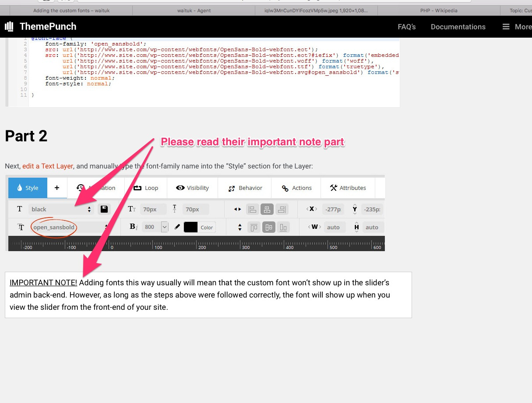Click the H height label icon
The height and width of the screenshot is (403, 532).
pos(357,227)
